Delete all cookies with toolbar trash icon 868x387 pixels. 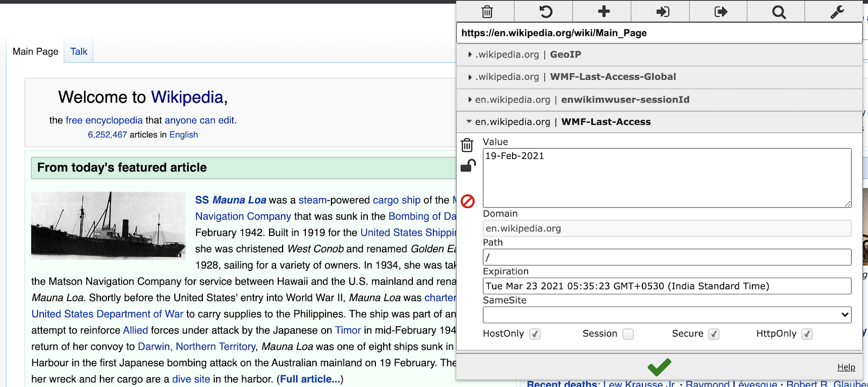(487, 11)
